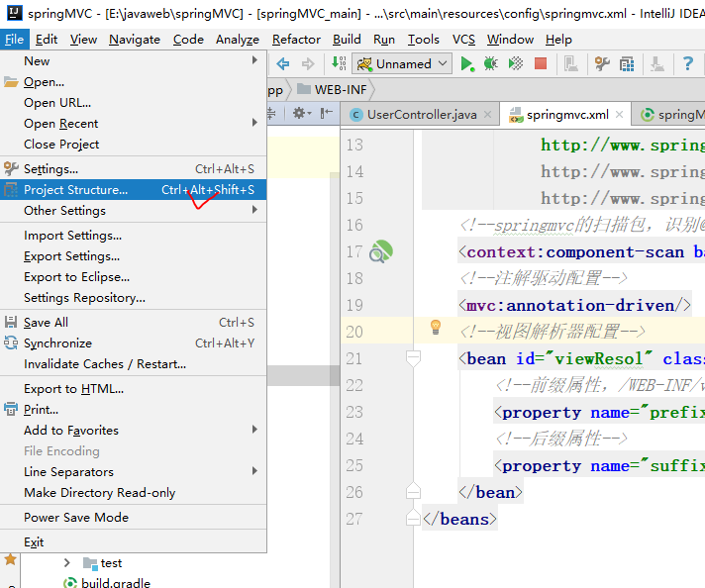Stop the running process red square

[540, 63]
